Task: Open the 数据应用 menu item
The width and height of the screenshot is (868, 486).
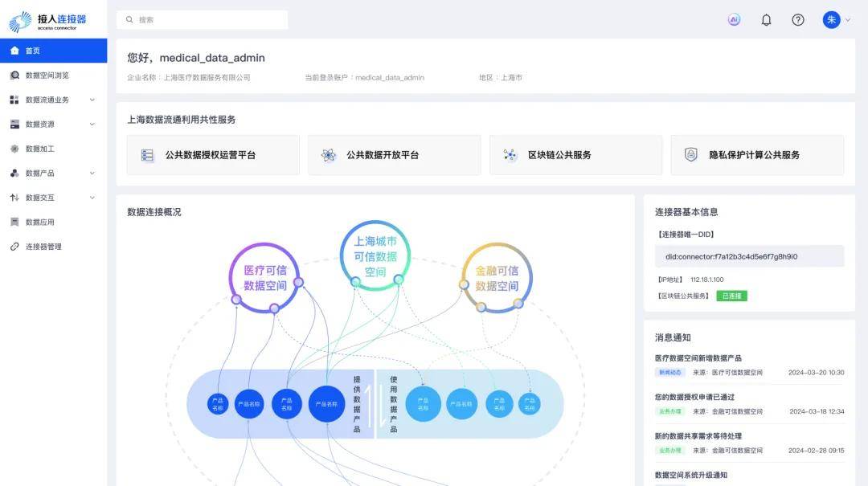Action: click(x=39, y=222)
